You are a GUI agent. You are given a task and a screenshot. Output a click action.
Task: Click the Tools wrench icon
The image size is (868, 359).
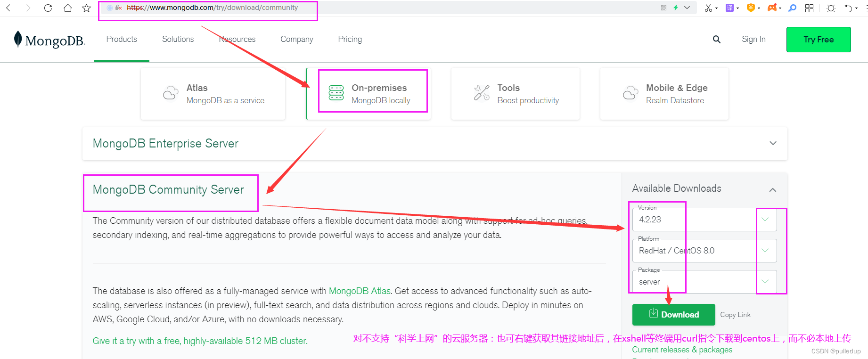pos(482,93)
